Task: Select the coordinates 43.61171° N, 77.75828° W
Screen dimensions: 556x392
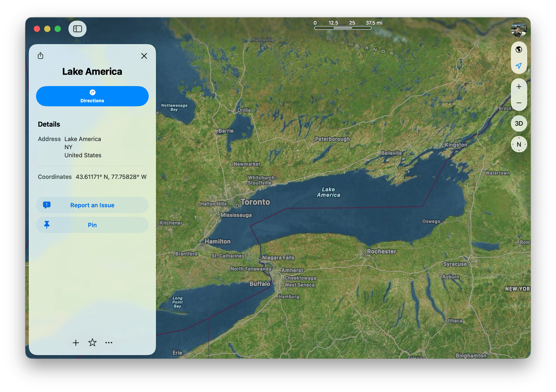Action: pos(111,177)
